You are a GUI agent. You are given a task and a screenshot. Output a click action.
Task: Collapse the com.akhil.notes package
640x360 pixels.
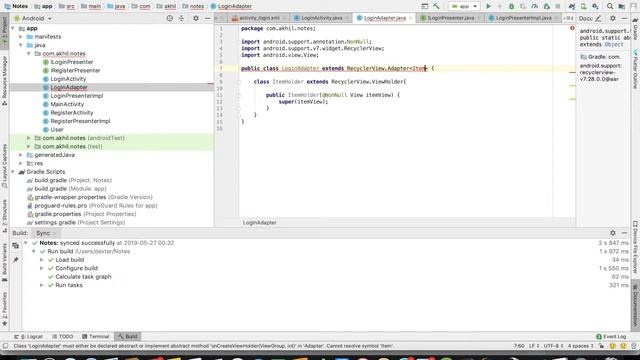click(x=29, y=53)
